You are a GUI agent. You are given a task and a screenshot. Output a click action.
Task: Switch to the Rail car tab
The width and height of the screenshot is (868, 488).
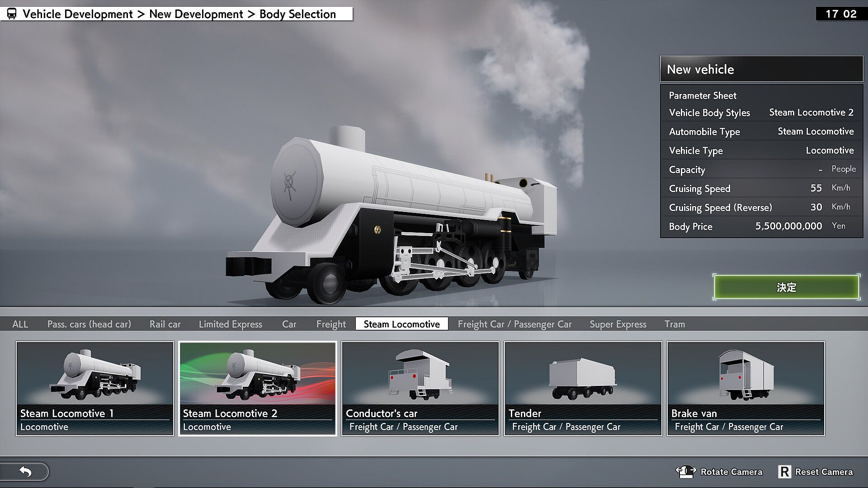(x=165, y=324)
